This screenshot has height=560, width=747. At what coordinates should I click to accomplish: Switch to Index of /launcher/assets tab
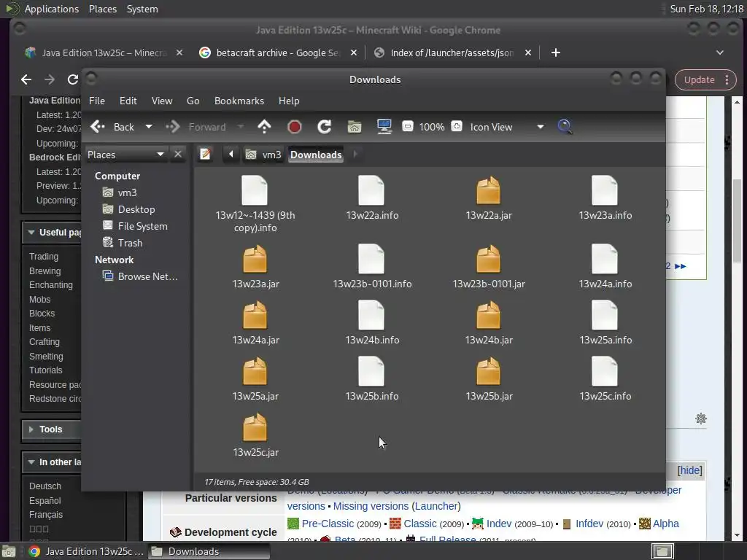coord(452,52)
